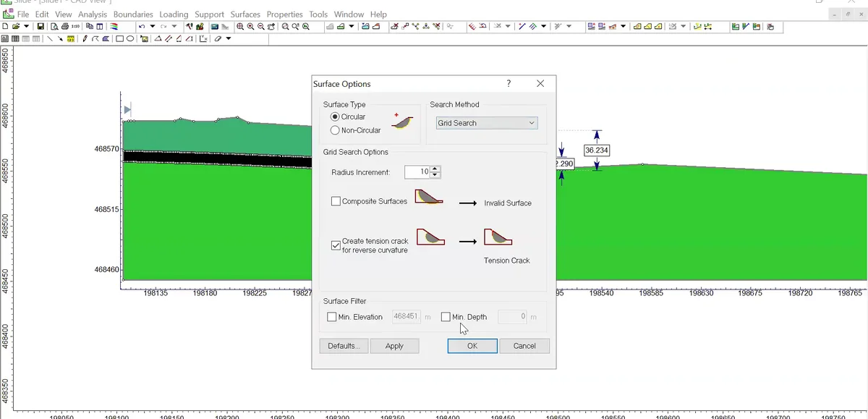Viewport: 868px width, 419px height.
Task: Expand the Redo history dropdown arrow
Action: (174, 26)
